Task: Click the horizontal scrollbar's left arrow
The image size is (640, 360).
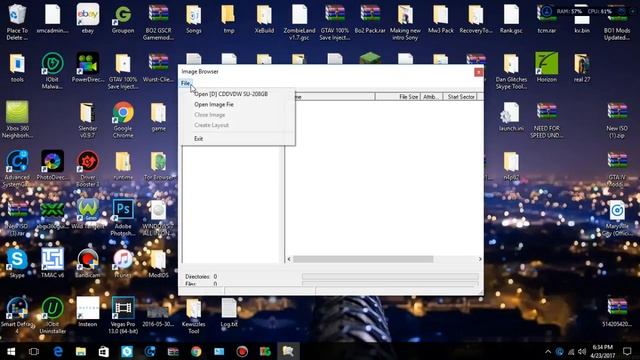Action: coord(289,259)
